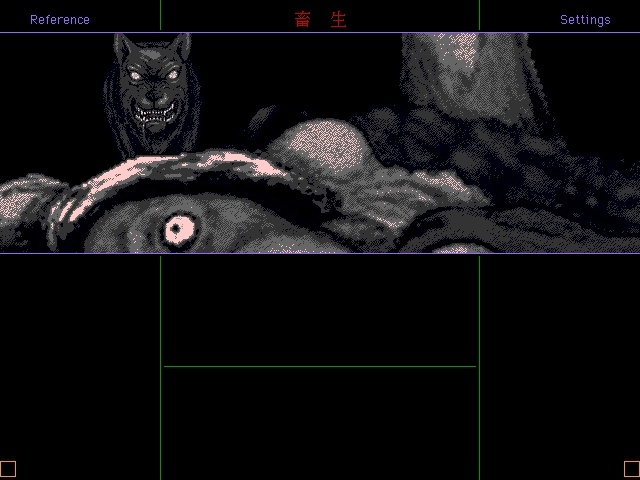Click the empty lower-left black panel

tap(80, 367)
